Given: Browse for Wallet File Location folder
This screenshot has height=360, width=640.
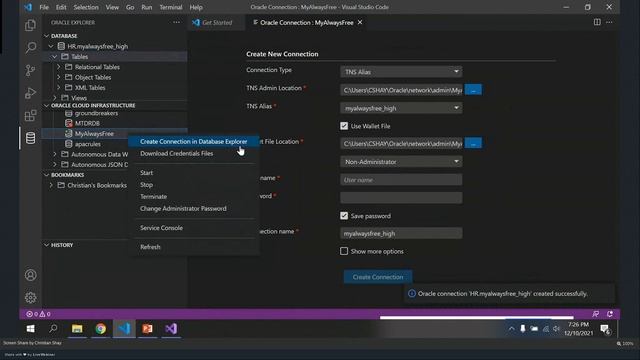Looking at the screenshot, I should click(x=473, y=143).
